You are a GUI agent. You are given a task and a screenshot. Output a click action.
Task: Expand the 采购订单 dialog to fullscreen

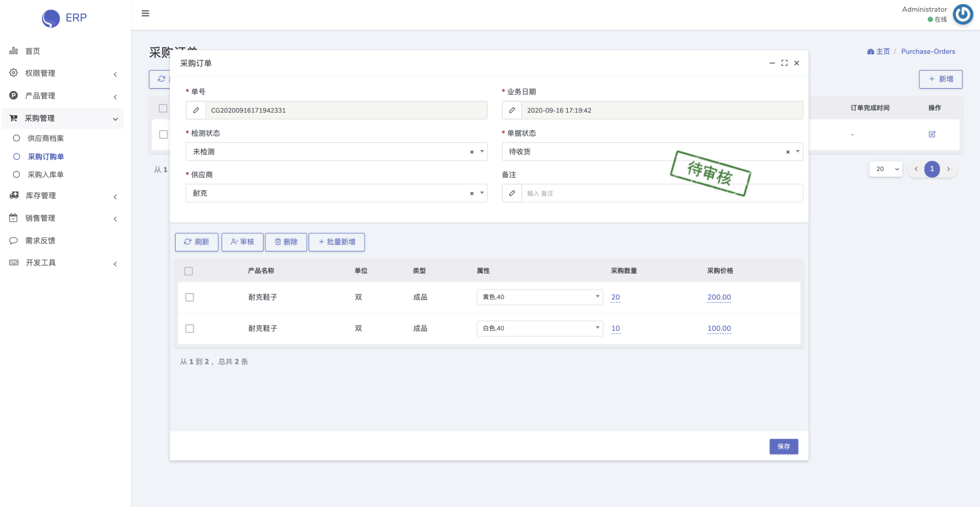point(785,63)
